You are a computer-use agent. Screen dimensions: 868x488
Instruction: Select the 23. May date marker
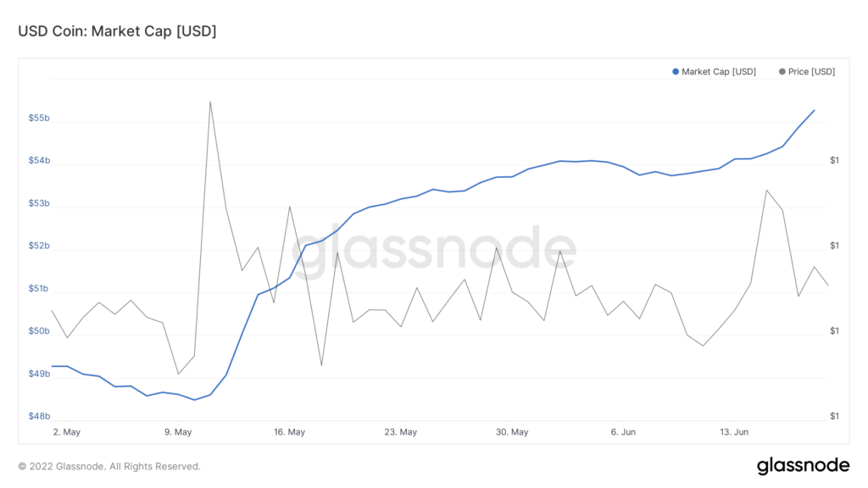tap(400, 432)
